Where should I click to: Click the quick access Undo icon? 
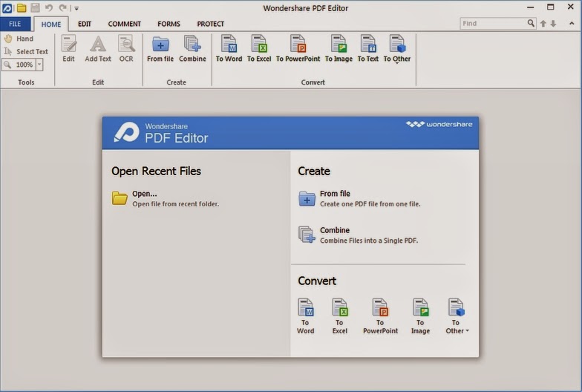click(x=49, y=7)
